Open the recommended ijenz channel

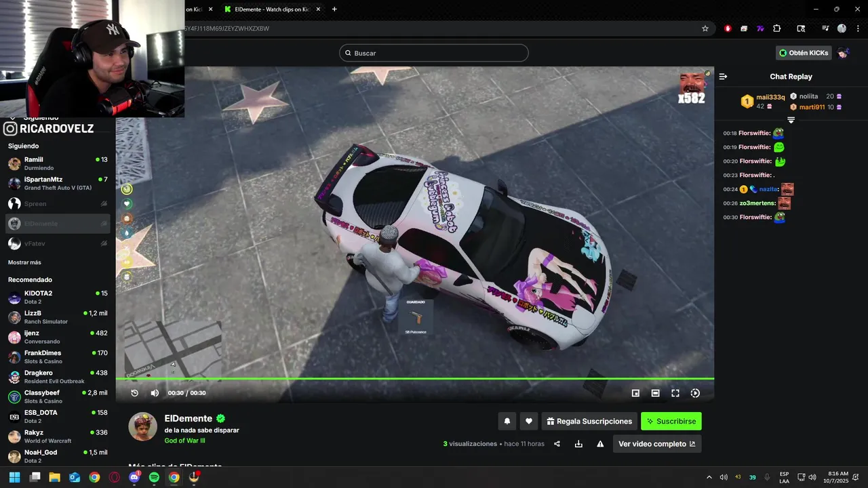58,337
